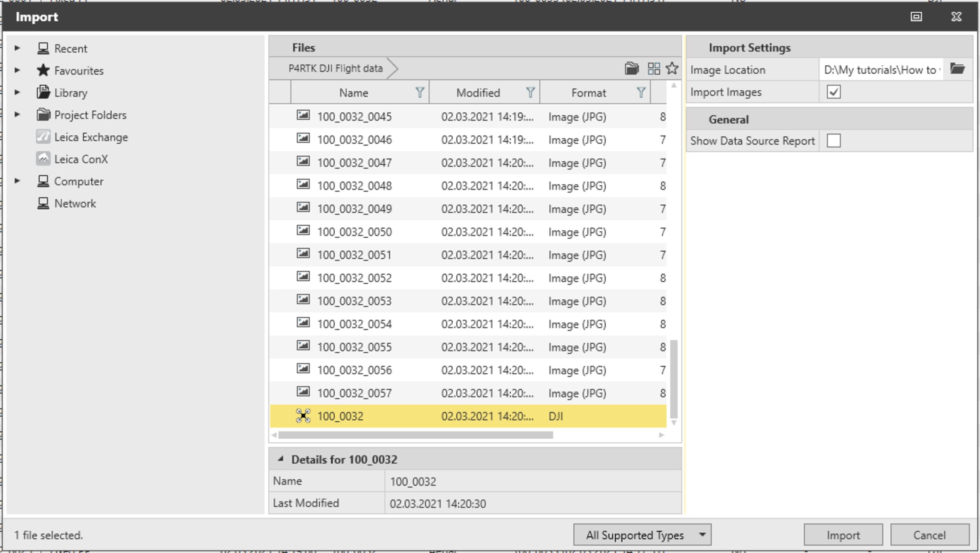Sort by the Name column header
This screenshot has width=980, height=553.
point(354,93)
